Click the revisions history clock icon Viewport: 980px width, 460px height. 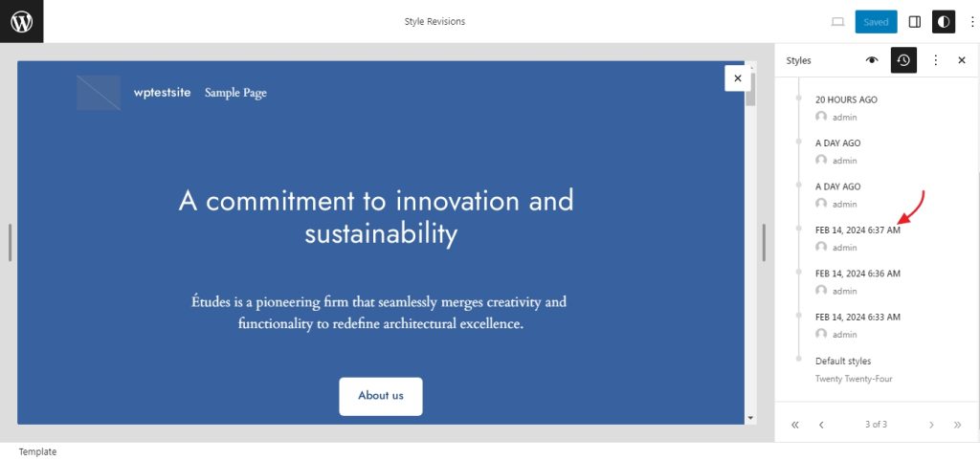pos(903,60)
